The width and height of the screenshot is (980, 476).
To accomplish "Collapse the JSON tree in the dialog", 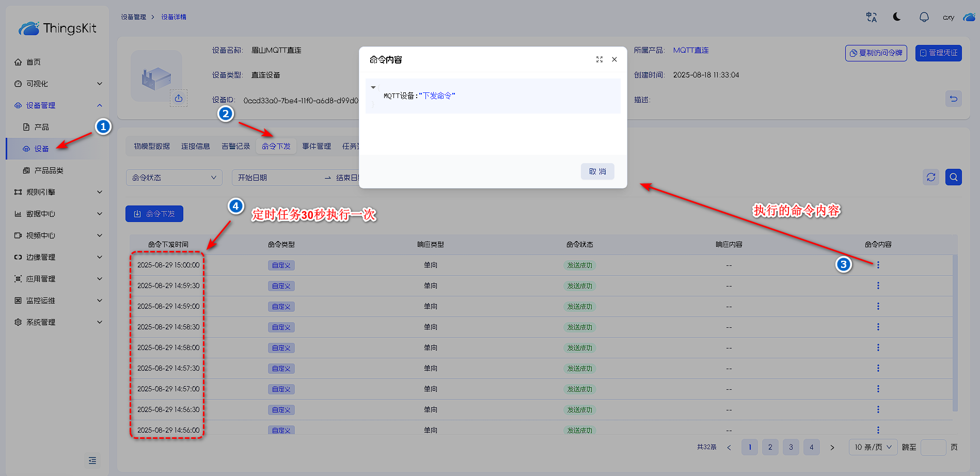I will coord(373,87).
